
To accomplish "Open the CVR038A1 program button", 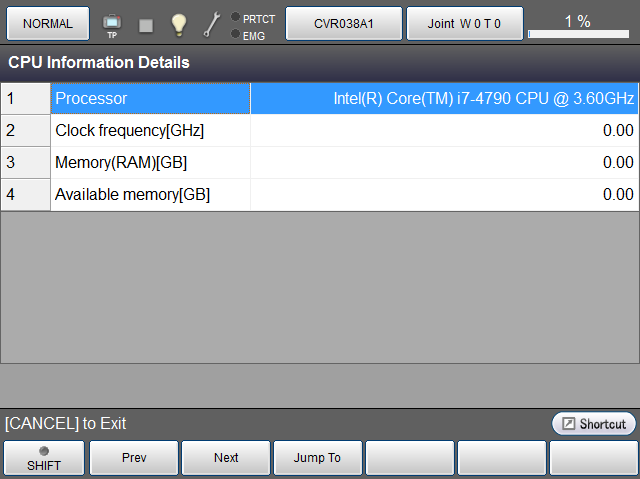I will pos(343,23).
